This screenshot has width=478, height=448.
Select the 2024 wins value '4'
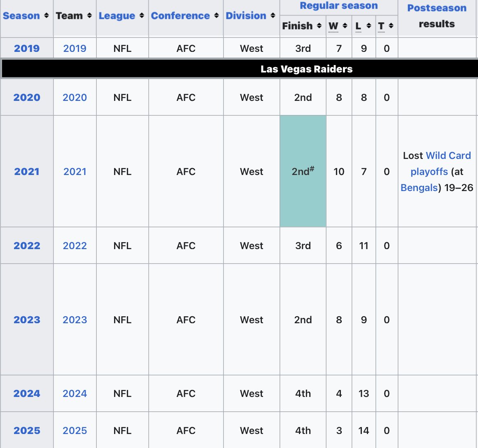pos(339,393)
